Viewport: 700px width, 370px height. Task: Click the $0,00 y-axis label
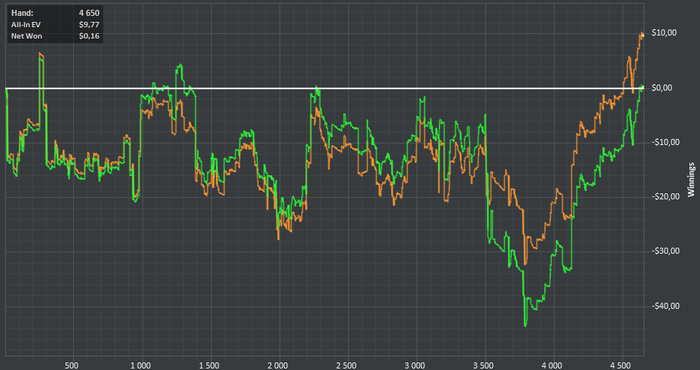(662, 88)
